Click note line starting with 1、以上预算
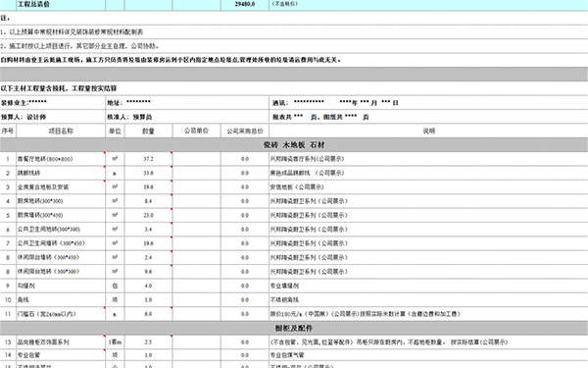The width and height of the screenshot is (588, 368). pyautogui.click(x=294, y=32)
